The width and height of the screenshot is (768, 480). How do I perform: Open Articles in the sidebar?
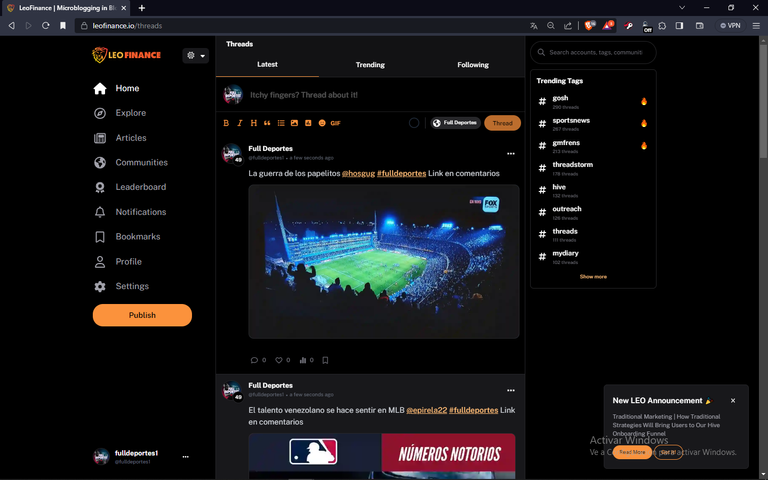coord(120,138)
